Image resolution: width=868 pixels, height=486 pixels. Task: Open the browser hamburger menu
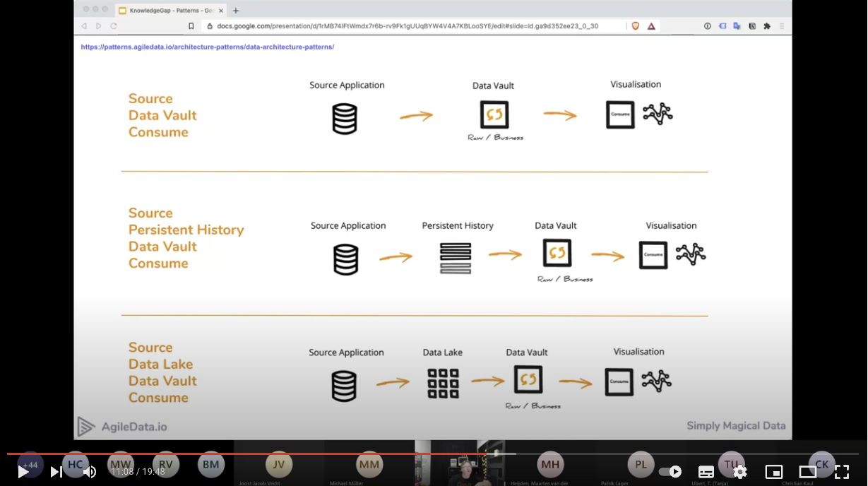[782, 26]
